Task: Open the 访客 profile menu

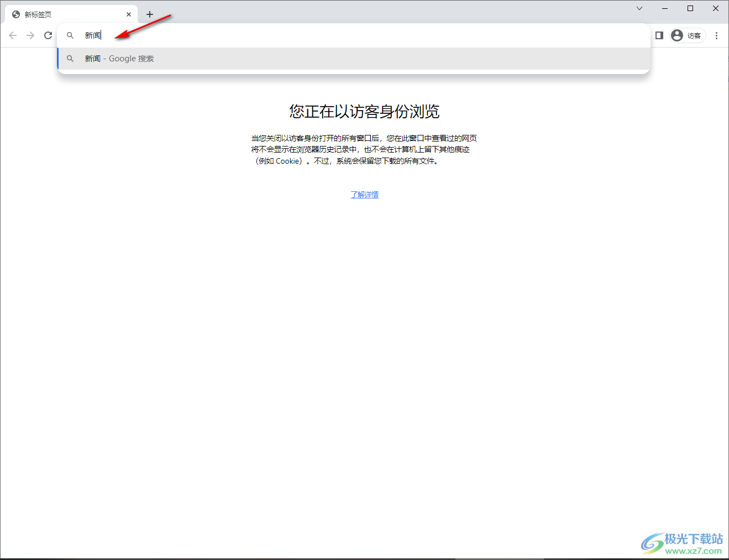Action: tap(687, 35)
